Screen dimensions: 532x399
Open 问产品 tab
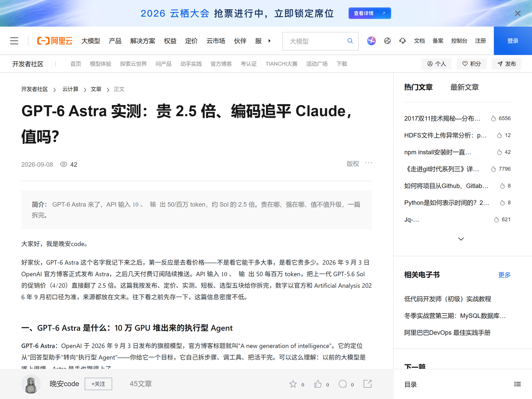[x=163, y=64]
